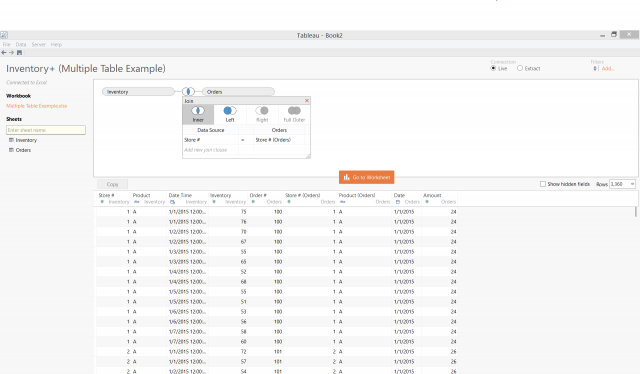Screen dimensions: 640x374
Task: Click the Enter sheet name field
Action: [46, 130]
